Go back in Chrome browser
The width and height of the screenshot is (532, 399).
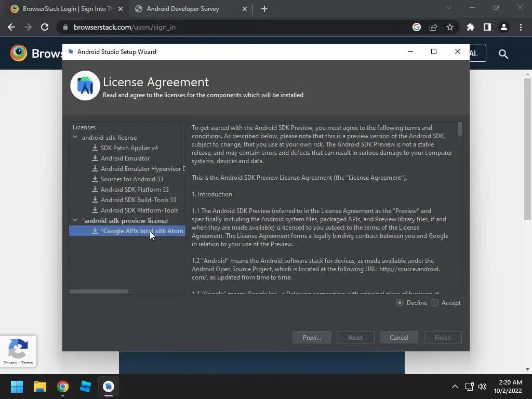[x=11, y=27]
